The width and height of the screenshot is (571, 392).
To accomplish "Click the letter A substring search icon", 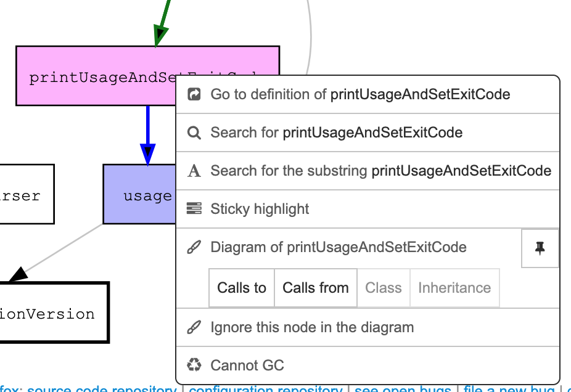I will pyautogui.click(x=194, y=171).
